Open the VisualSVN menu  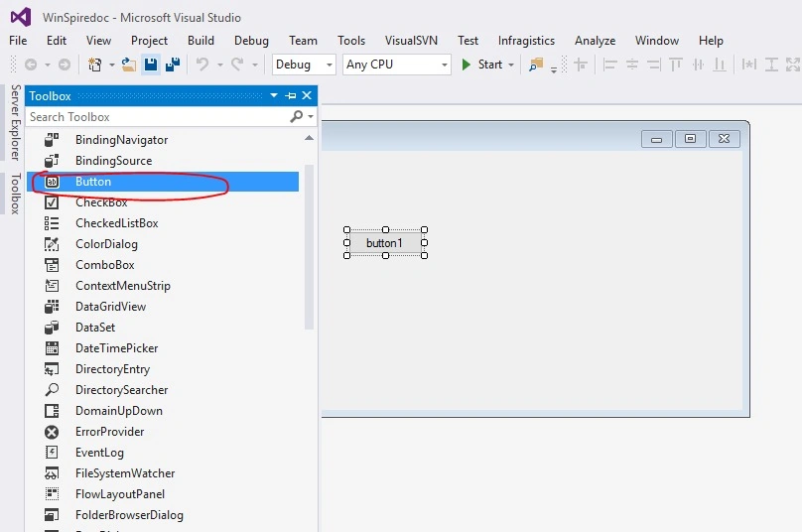[x=411, y=41]
